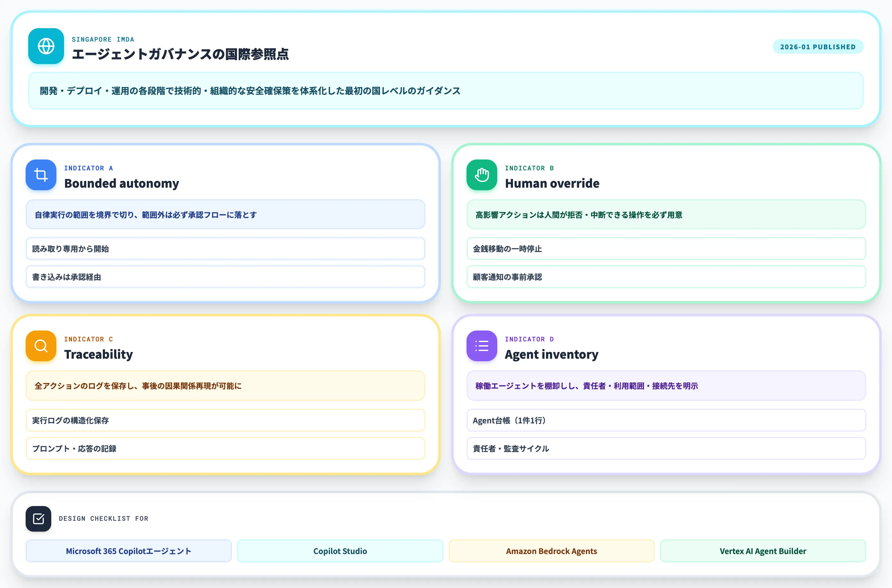Choose the Amazon Bedrock Agents chip
This screenshot has height=588, width=892.
tap(551, 551)
